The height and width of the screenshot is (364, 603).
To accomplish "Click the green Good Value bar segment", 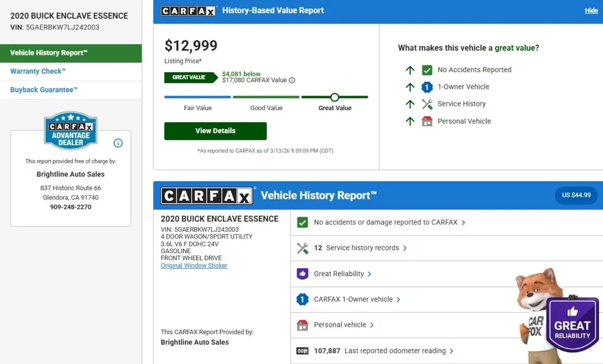I will 266,97.
